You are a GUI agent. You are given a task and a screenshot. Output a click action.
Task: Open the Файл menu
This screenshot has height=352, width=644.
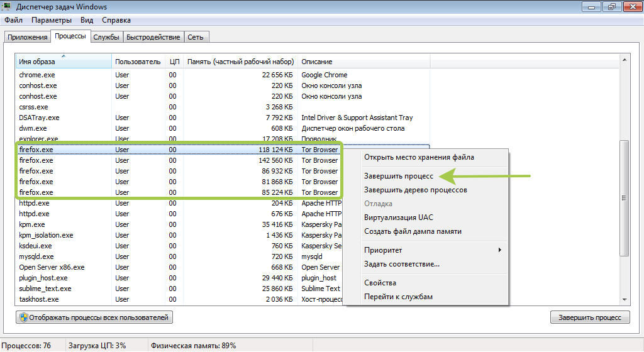click(13, 20)
